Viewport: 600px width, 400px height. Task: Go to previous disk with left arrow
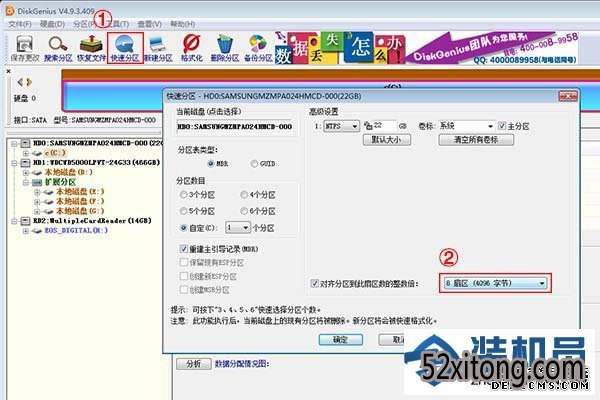point(20,82)
